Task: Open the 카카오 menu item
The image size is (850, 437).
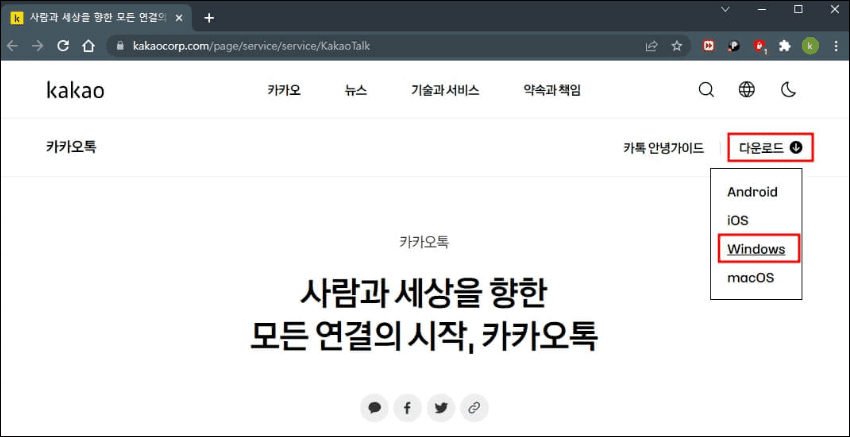Action: click(x=284, y=91)
